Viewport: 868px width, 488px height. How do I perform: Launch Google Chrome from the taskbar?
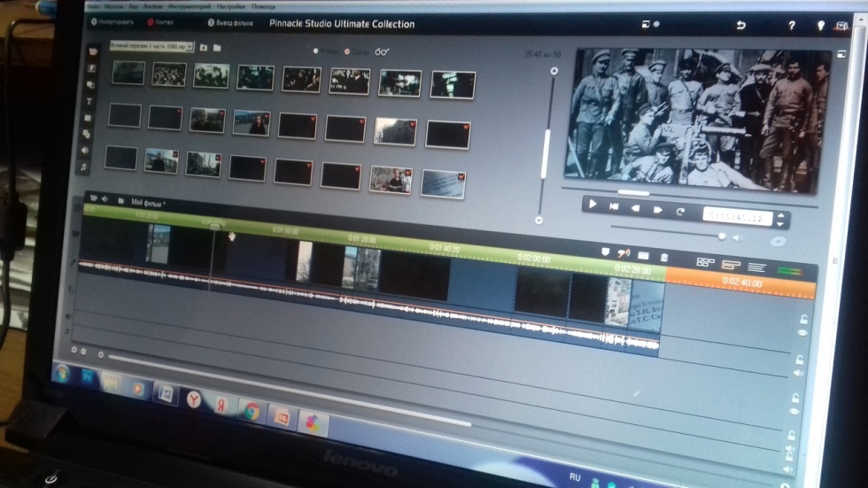tap(252, 410)
